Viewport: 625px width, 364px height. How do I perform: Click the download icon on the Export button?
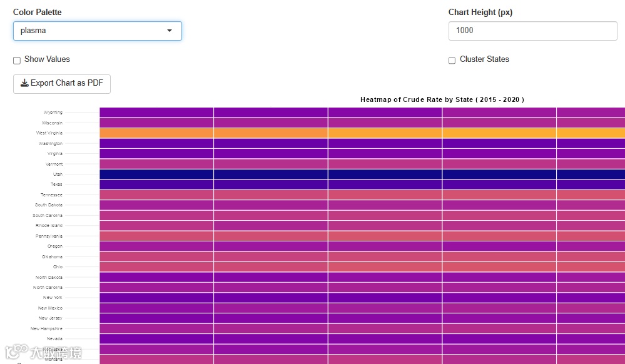point(24,83)
